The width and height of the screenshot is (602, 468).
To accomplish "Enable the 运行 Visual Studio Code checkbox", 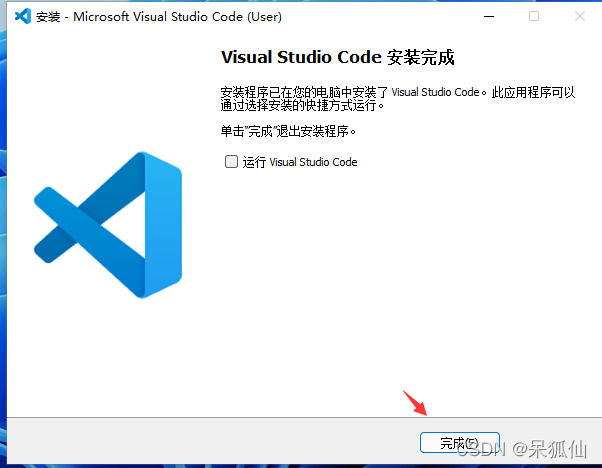I will pos(231,162).
